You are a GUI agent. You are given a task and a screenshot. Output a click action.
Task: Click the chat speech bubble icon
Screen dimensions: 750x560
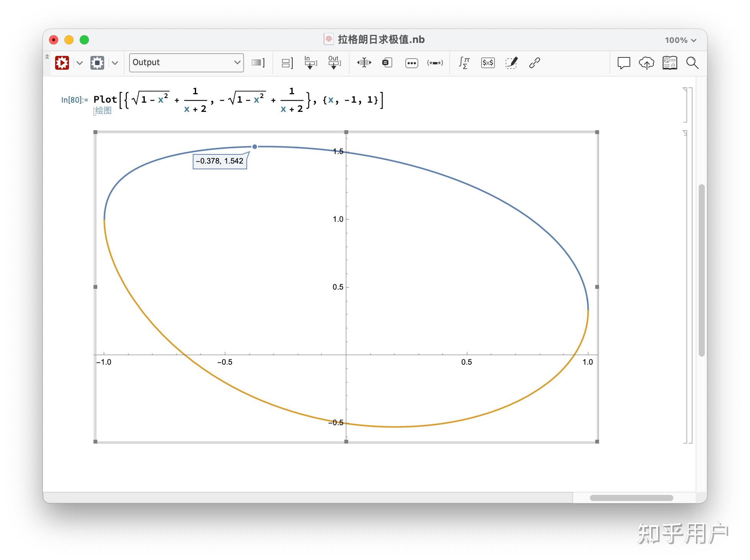coord(624,63)
